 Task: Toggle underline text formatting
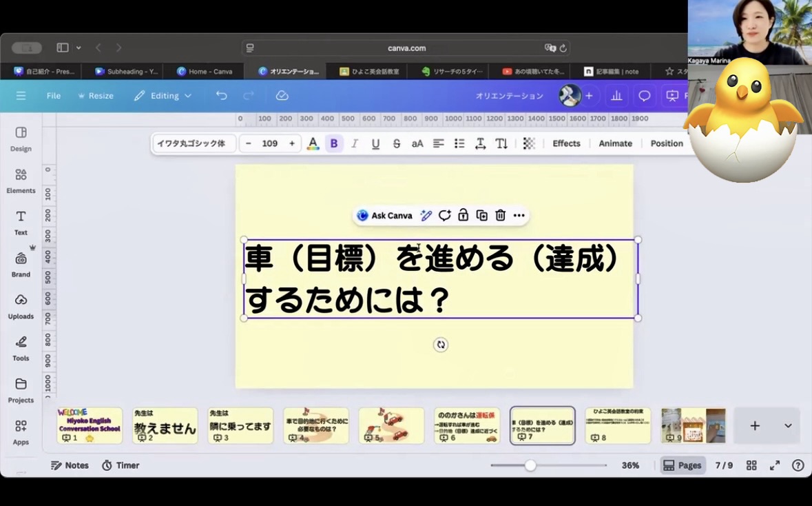tap(375, 143)
